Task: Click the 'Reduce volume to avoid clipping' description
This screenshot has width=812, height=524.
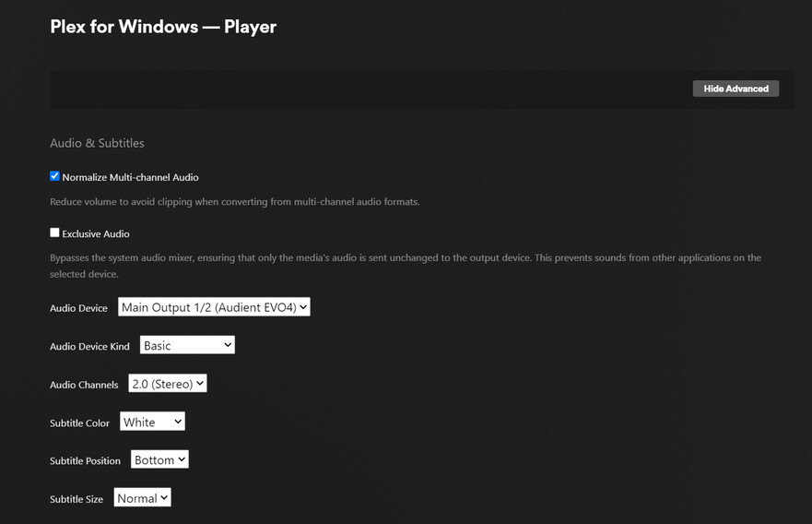Action: [235, 202]
